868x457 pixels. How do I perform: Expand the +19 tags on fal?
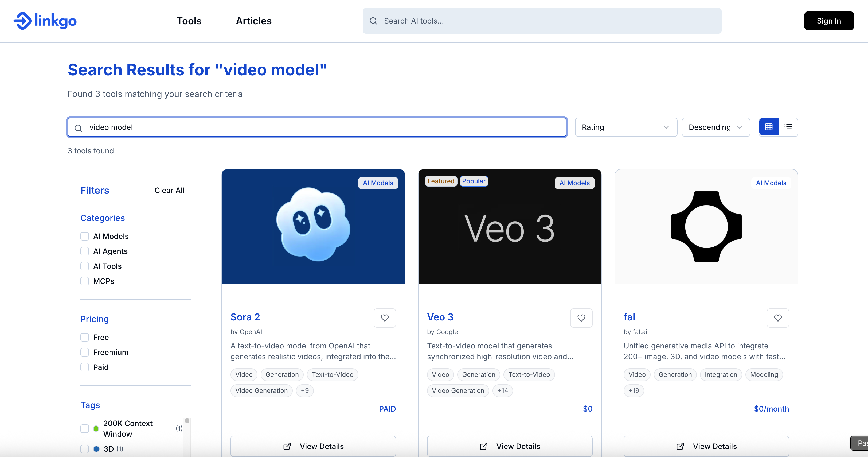point(634,390)
